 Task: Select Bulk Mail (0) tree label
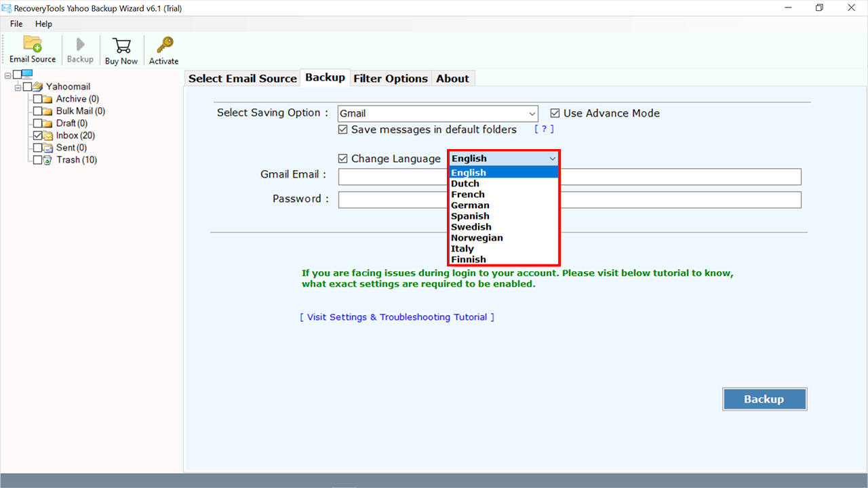pyautogui.click(x=81, y=111)
